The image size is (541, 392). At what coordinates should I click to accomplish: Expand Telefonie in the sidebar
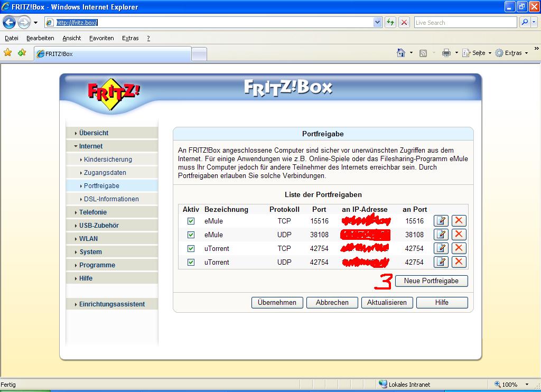(x=112, y=212)
